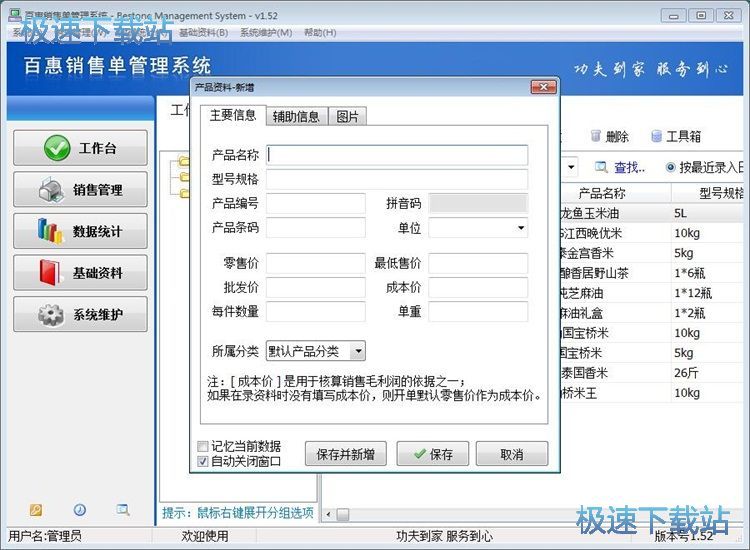Click the search window icon at sidebar bottom
Screen dimensions: 750x550
tap(123, 510)
